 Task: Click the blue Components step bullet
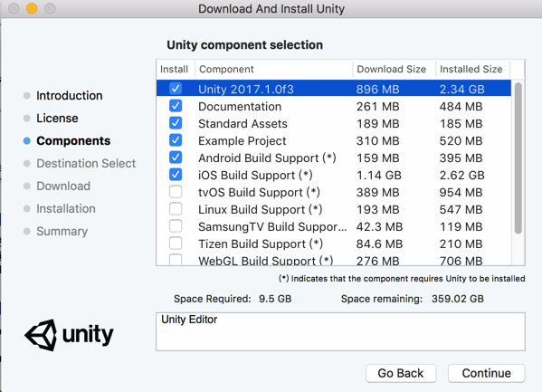(27, 141)
